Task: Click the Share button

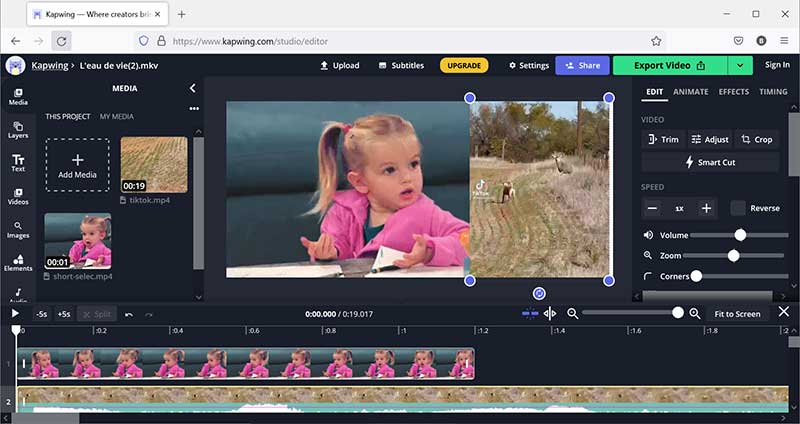Action: pos(582,65)
